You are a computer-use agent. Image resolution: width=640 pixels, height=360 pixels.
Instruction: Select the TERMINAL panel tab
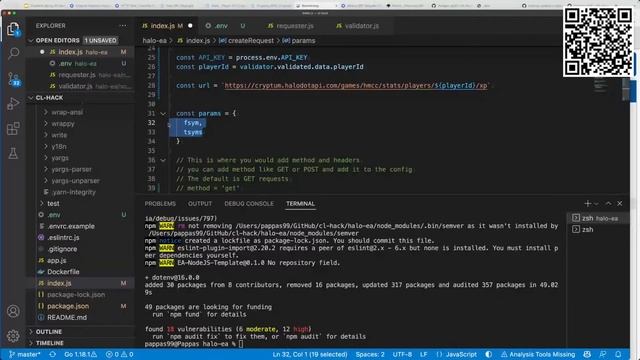[x=300, y=203]
